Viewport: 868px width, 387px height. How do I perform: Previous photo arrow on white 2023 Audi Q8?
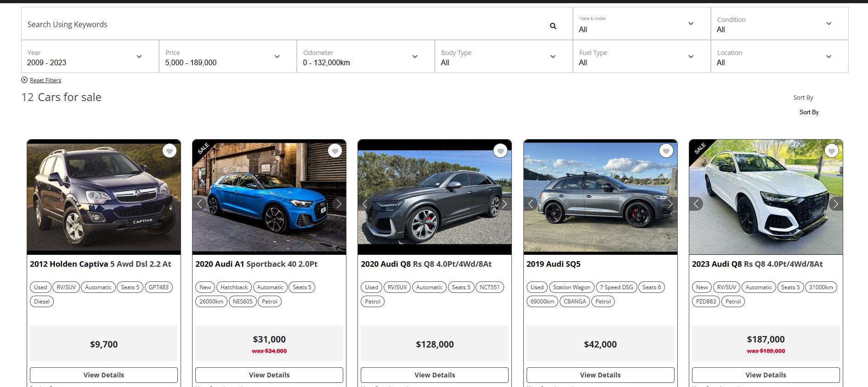tap(696, 204)
